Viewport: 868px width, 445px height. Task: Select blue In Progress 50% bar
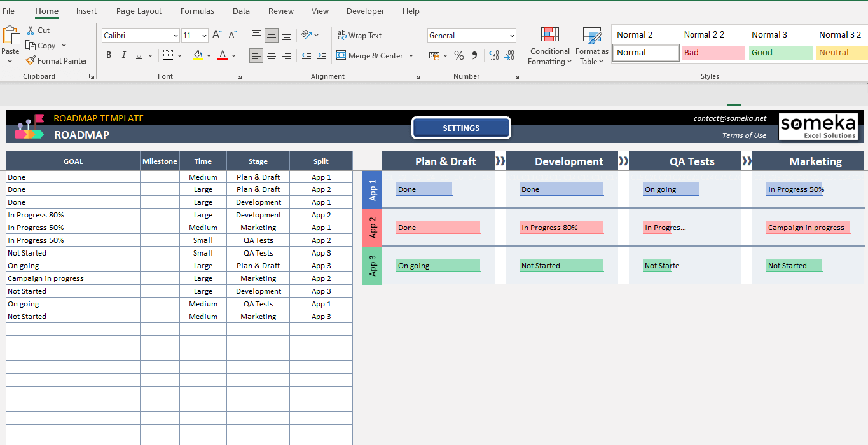click(794, 189)
